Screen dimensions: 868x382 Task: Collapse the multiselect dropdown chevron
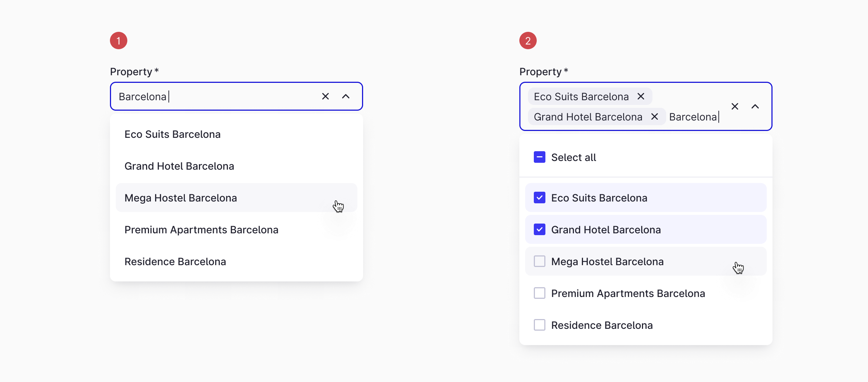point(756,106)
